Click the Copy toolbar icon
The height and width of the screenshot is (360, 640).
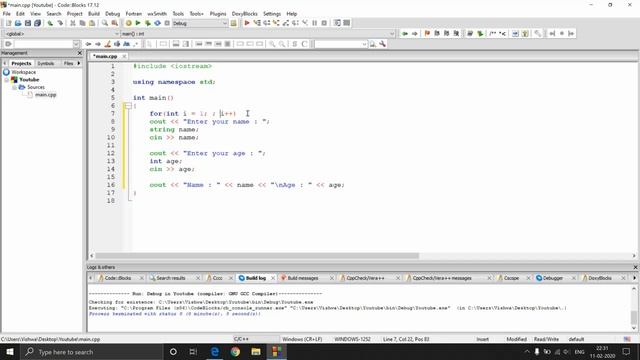coord(82,23)
